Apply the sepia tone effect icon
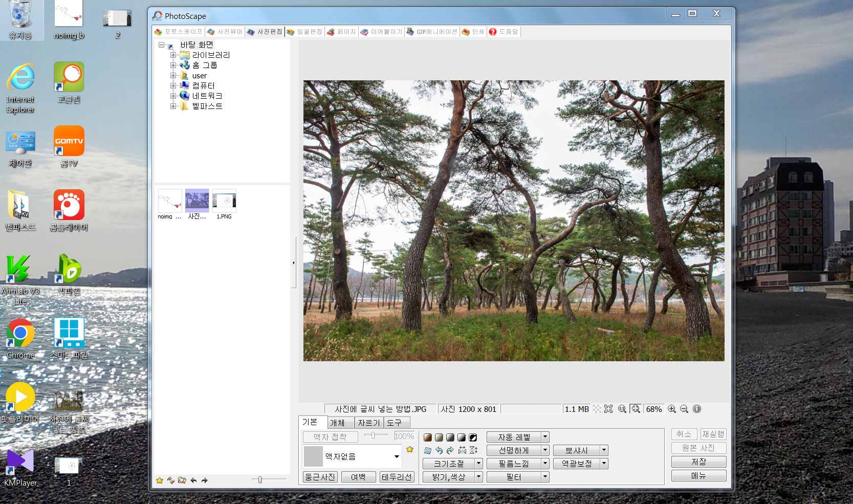 428,437
